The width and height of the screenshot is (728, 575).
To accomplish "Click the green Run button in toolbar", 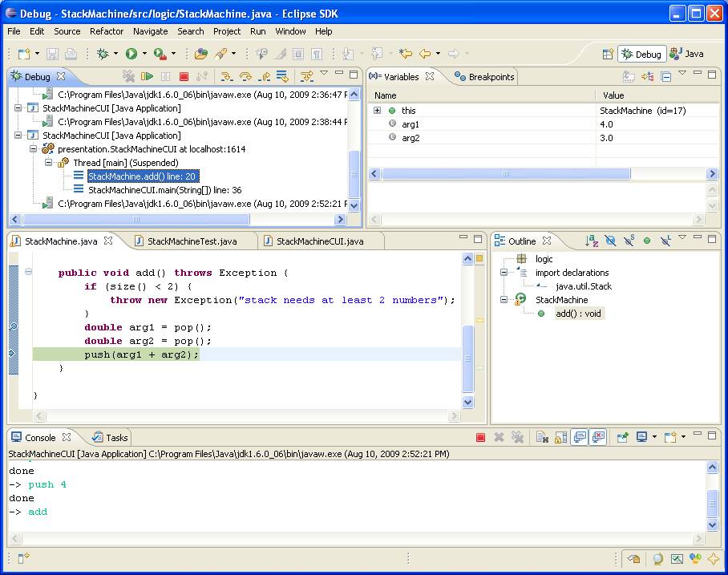I will click(131, 54).
